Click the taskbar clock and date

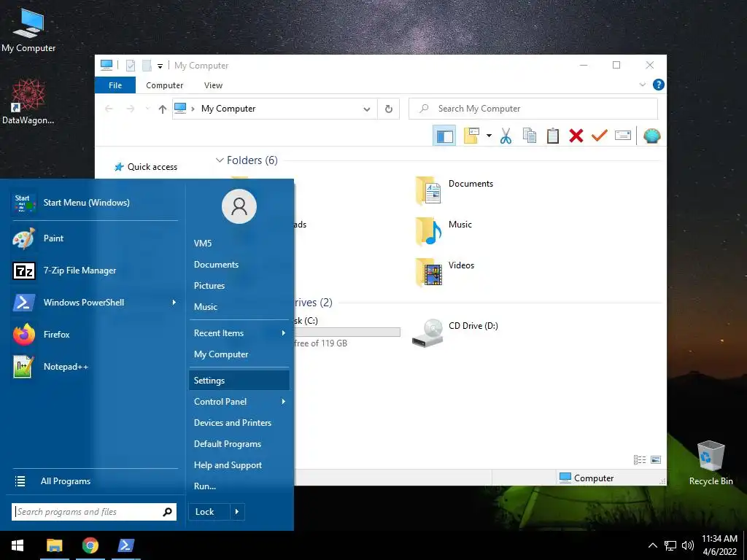[x=719, y=545]
